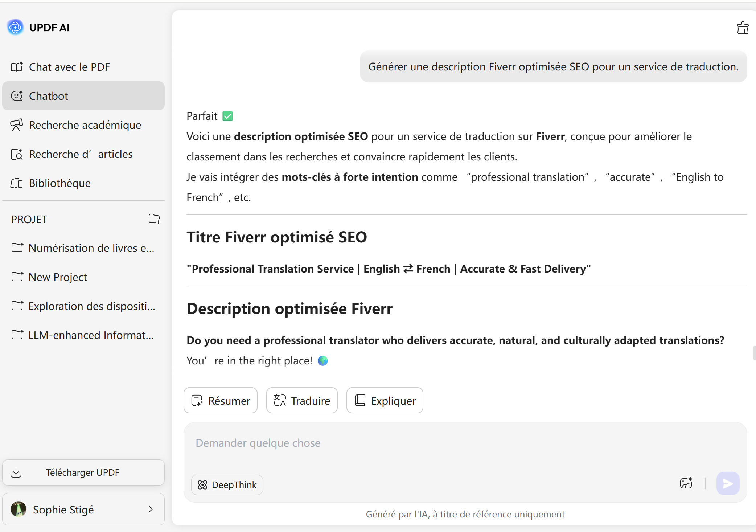Click the clear chat broom icon

point(742,28)
